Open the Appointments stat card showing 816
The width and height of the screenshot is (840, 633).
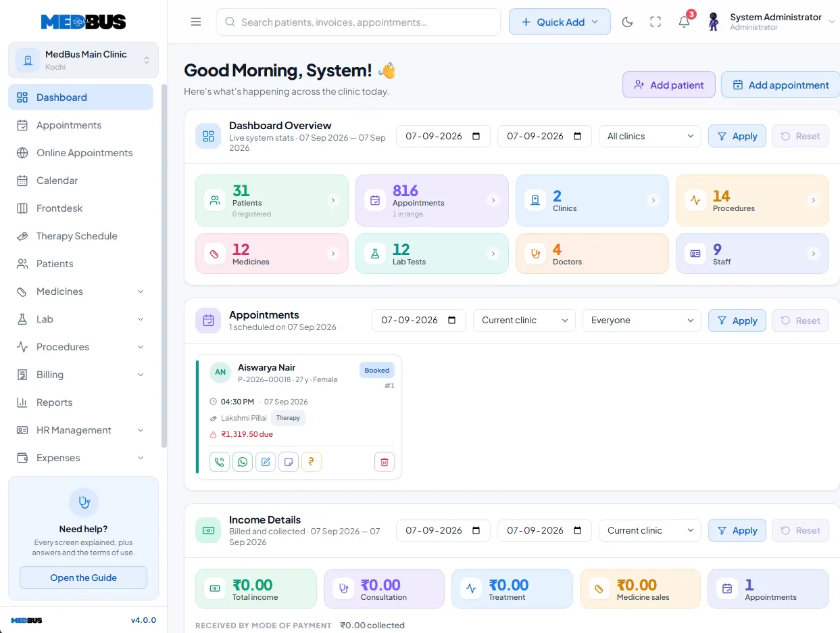432,200
